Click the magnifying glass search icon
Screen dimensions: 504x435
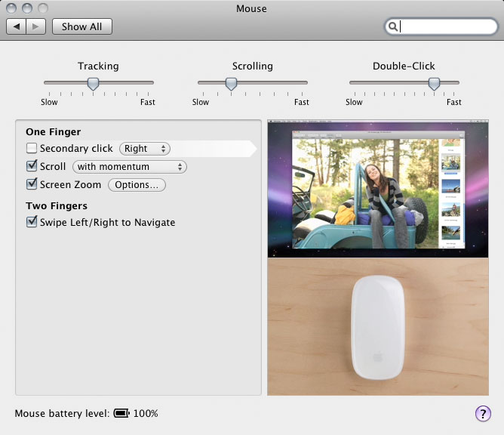click(x=392, y=26)
